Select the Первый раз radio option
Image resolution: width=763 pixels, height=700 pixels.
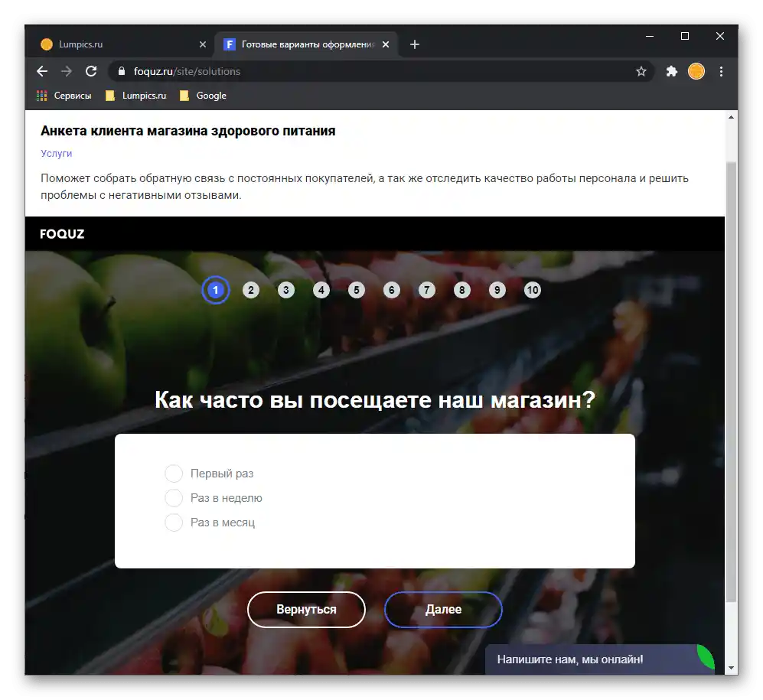click(174, 474)
